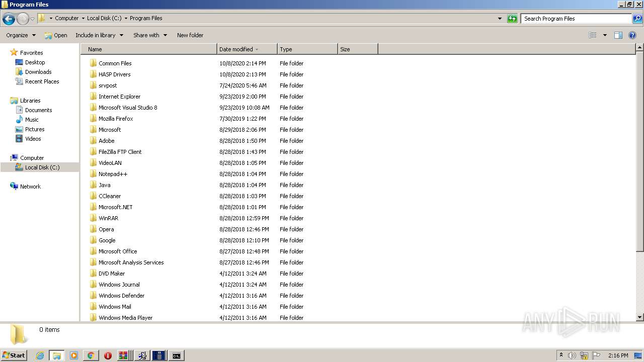This screenshot has height=362, width=644.
Task: Click the Mozilla Firefox folder icon
Action: tap(94, 119)
